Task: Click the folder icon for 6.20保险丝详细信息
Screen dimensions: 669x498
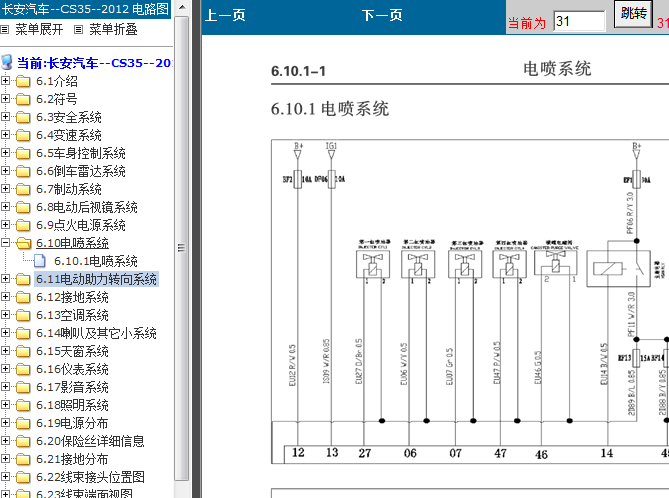Action: coord(23,441)
